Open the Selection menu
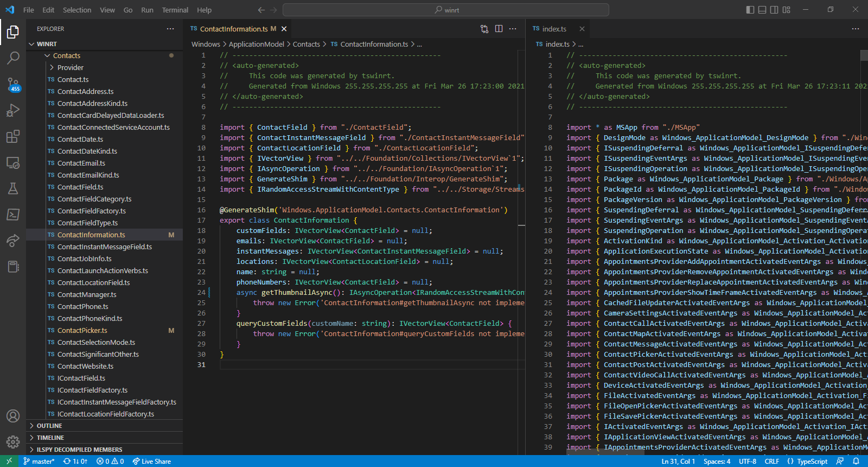 (x=77, y=10)
